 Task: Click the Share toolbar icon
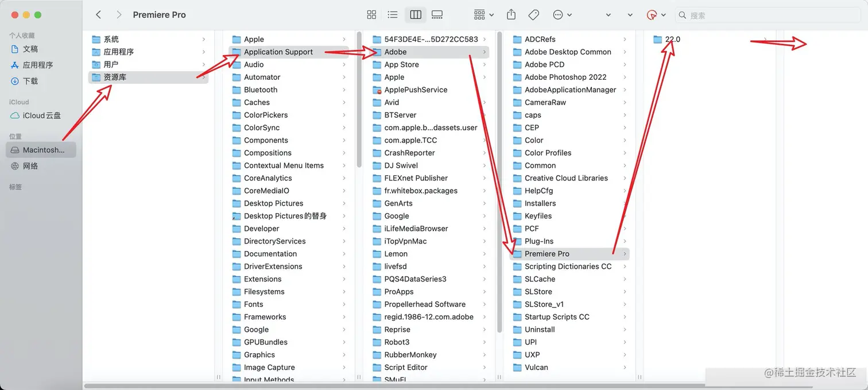pos(511,15)
